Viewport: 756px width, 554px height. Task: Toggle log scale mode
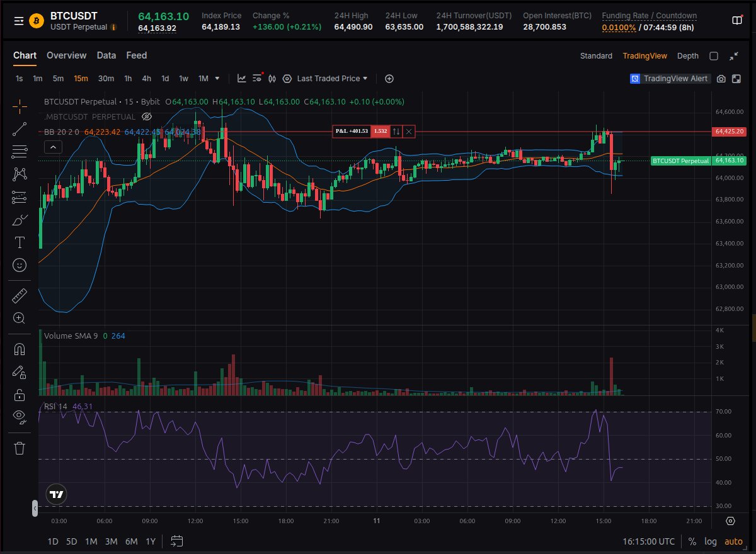[x=711, y=541]
